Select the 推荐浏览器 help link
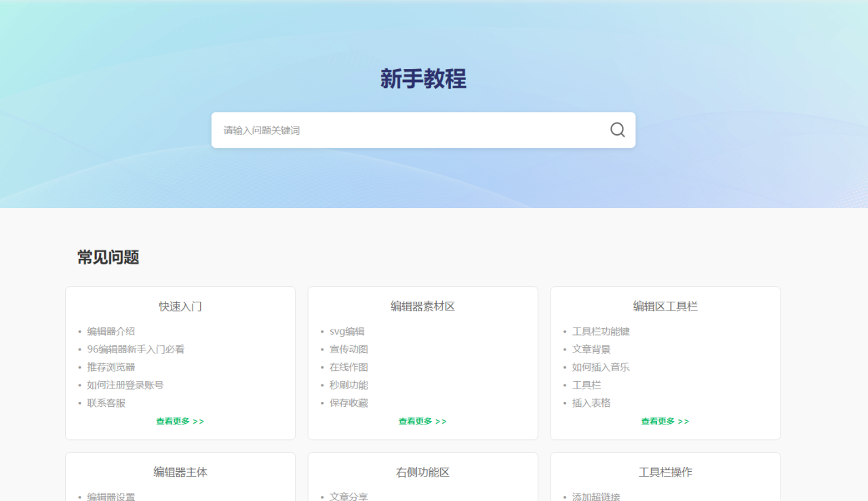Viewport: 868px width, 501px height. point(111,367)
